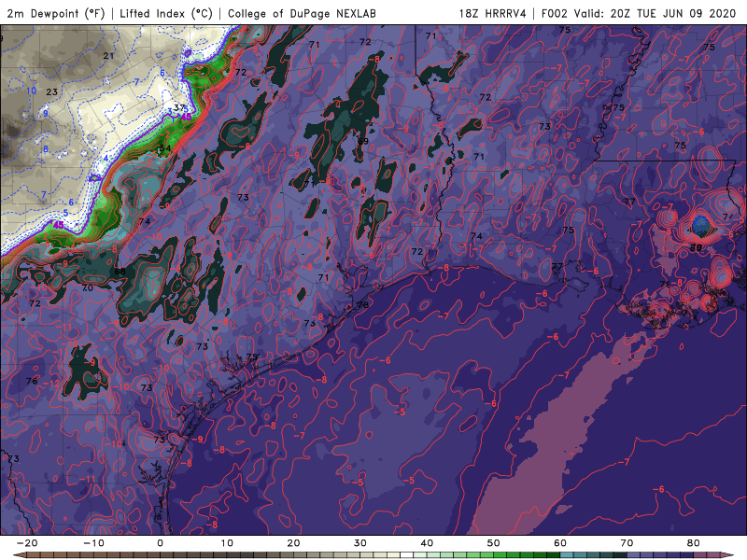This screenshot has height=560, width=747.
Task: Click the "College of DuPage NEXLAB" header text
Action: [302, 14]
